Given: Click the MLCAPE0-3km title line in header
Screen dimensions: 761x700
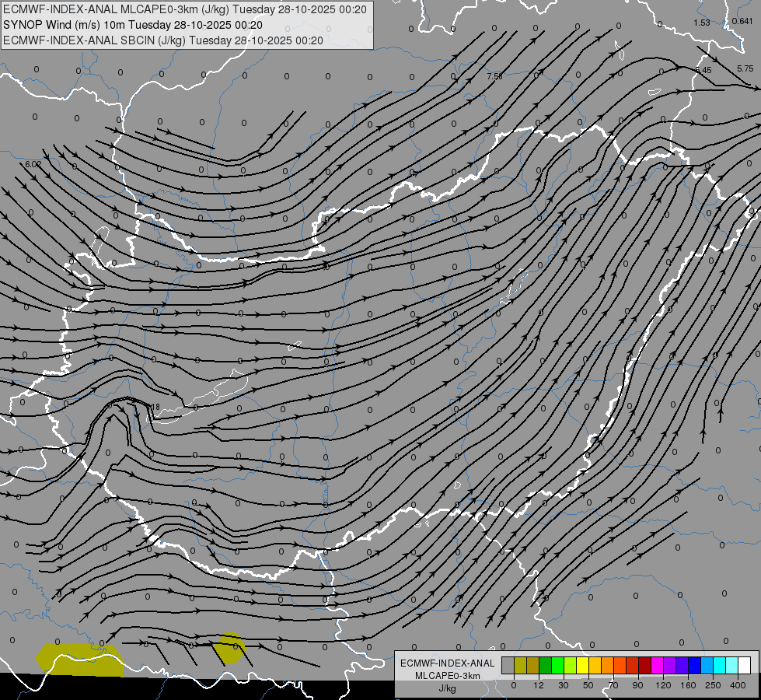Looking at the screenshot, I should 185,9.
